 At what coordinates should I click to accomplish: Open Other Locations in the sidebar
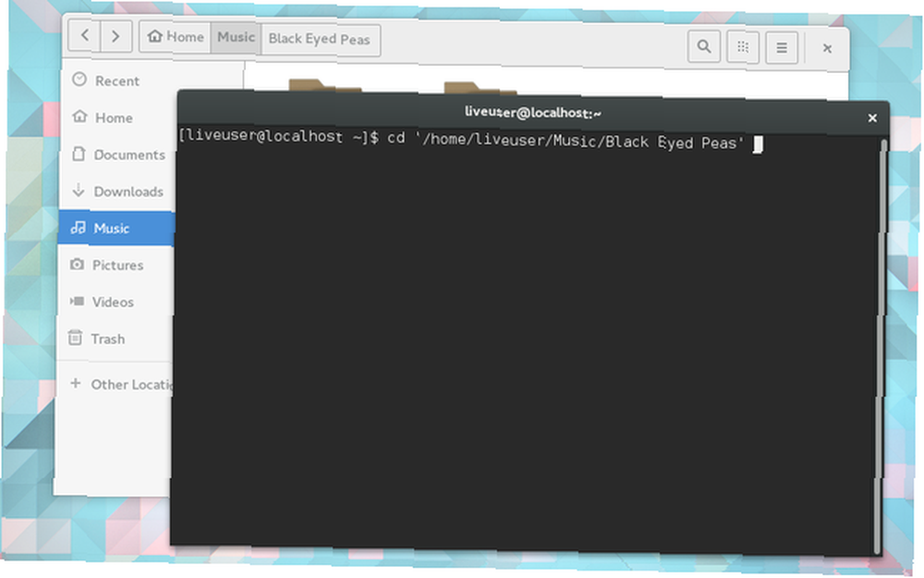pos(114,384)
